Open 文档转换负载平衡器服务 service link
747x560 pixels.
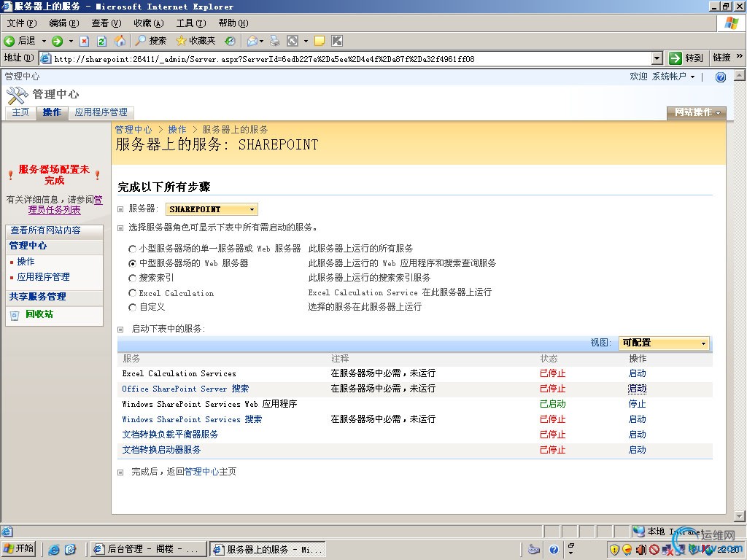click(170, 435)
